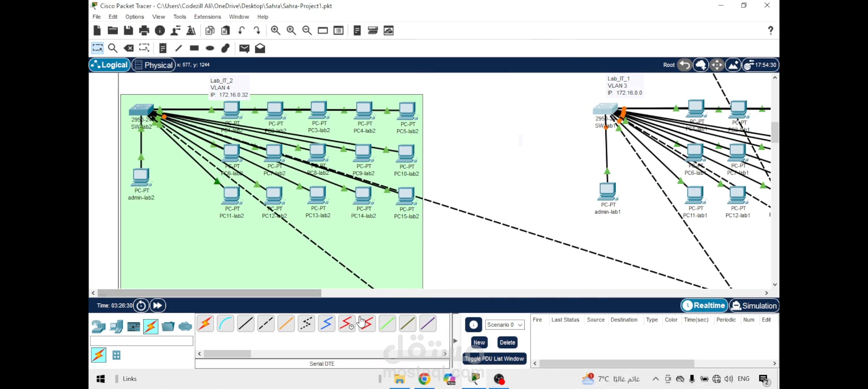Expand the PDU list panel arrow
The image size is (868, 389).
pyautogui.click(x=455, y=341)
